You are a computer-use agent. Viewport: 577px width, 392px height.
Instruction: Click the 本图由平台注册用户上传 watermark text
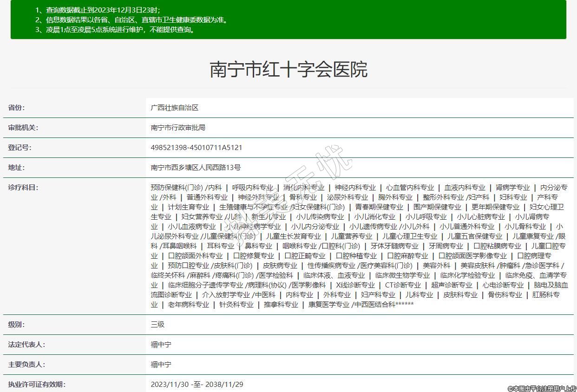[541, 388]
